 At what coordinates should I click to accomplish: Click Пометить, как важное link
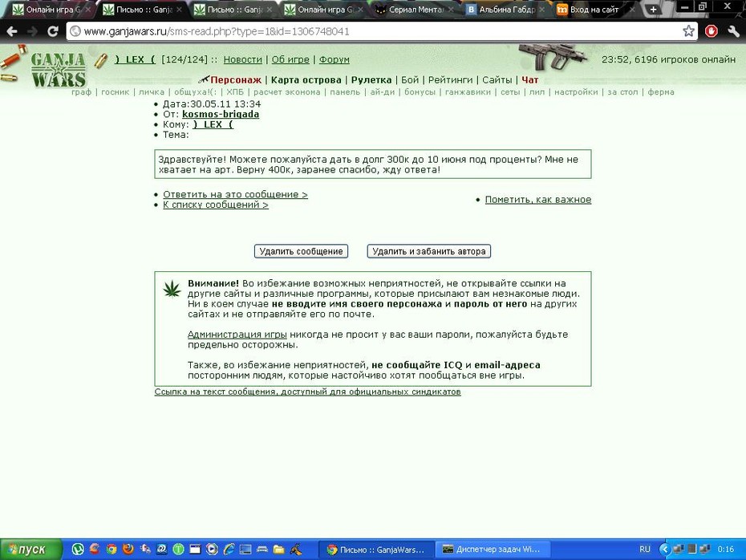pyautogui.click(x=538, y=200)
